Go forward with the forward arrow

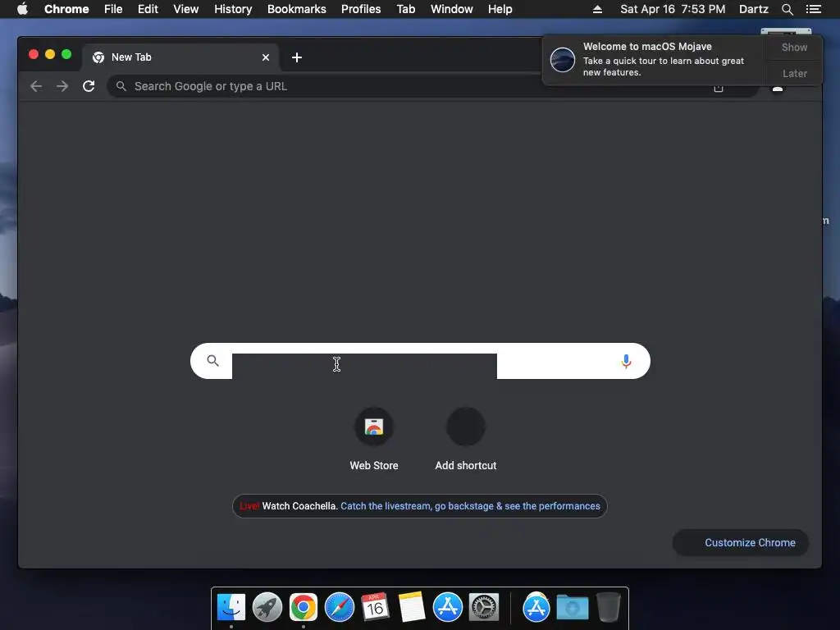click(x=62, y=86)
